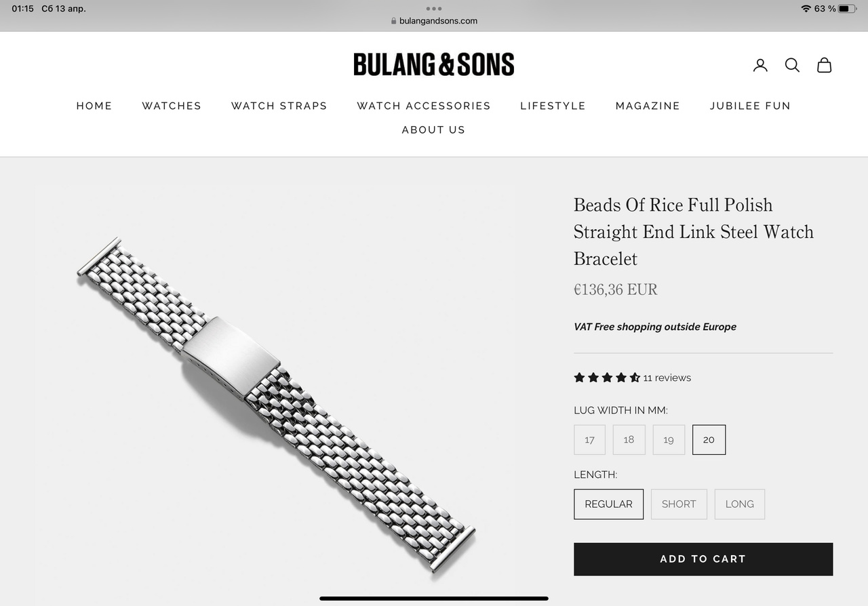Expand the Lifestyle menu
The width and height of the screenshot is (868, 606).
pyautogui.click(x=553, y=106)
